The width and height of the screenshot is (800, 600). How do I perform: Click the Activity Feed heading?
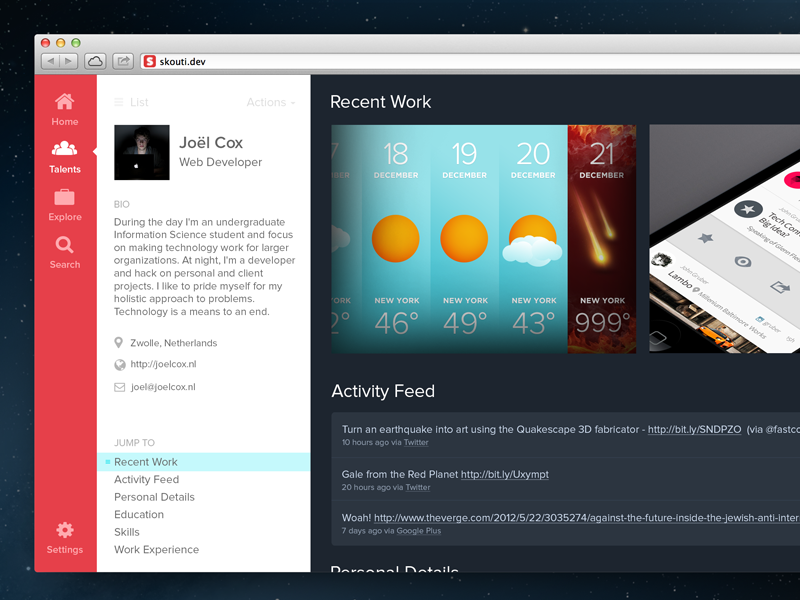[x=383, y=391]
